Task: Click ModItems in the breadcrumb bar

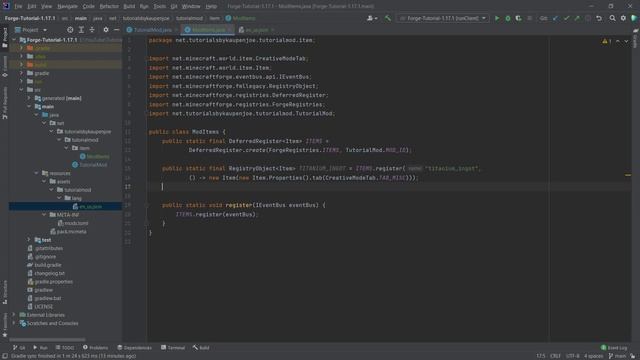Action: (x=240, y=18)
